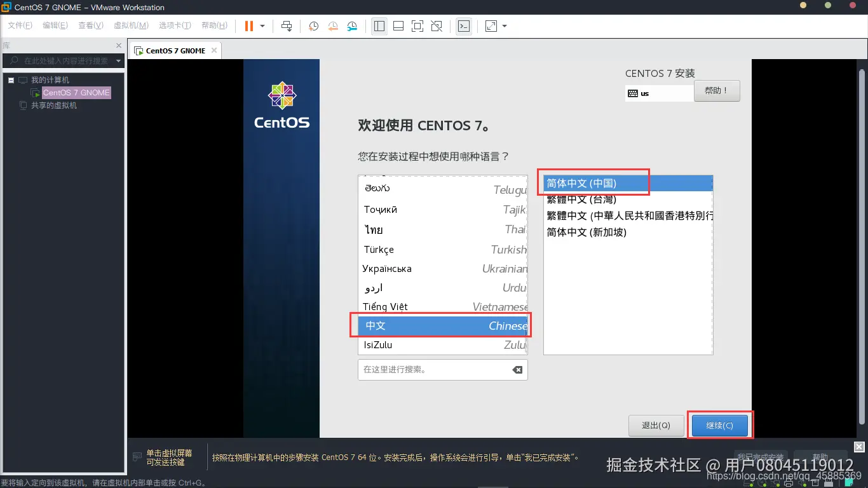Choose the 繁體中文 (中華人民共和國香港特別行政區) locale
The height and width of the screenshot is (488, 868).
[x=628, y=216]
